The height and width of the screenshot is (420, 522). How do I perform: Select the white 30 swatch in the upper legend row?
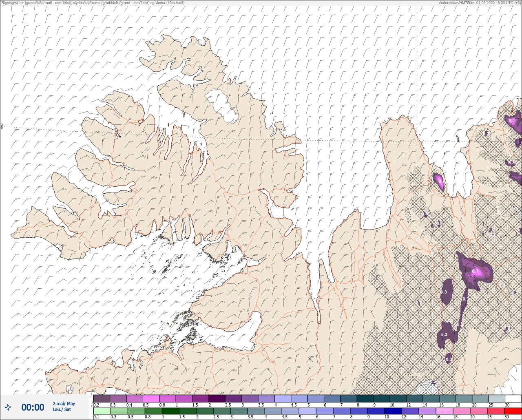[x=513, y=398]
